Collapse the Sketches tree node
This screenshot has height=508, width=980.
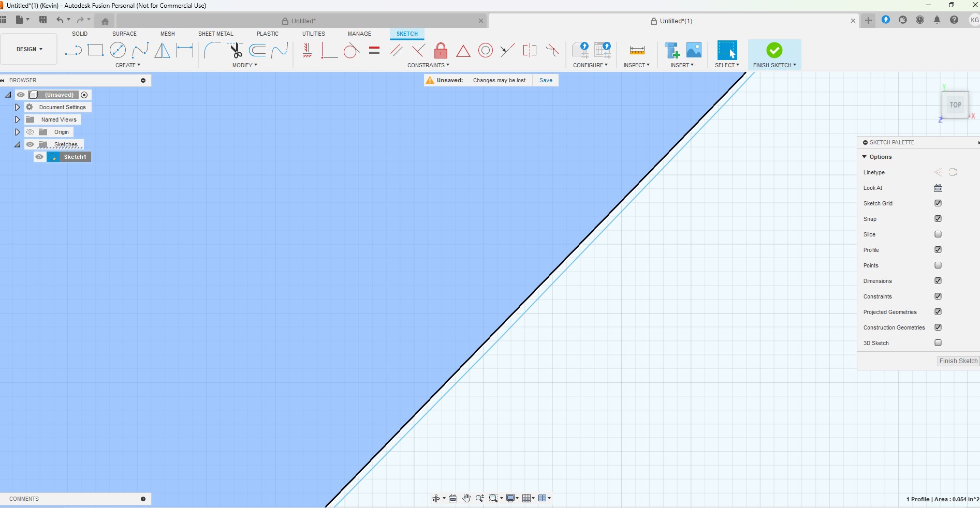17,144
